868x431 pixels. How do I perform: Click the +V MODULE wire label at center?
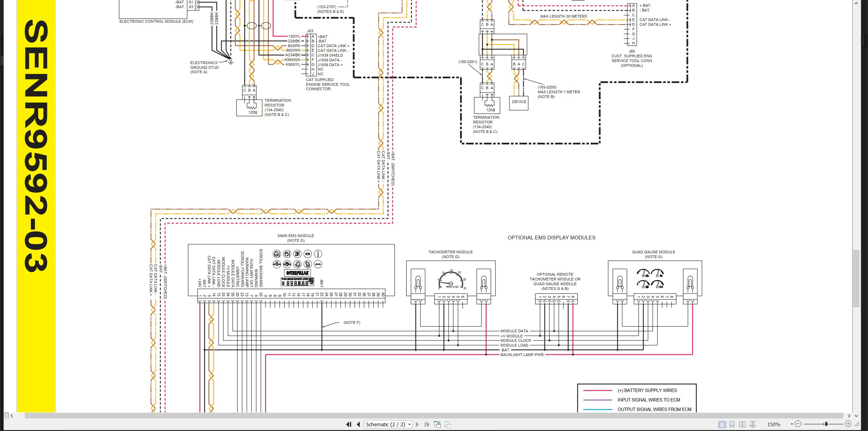pyautogui.click(x=511, y=336)
